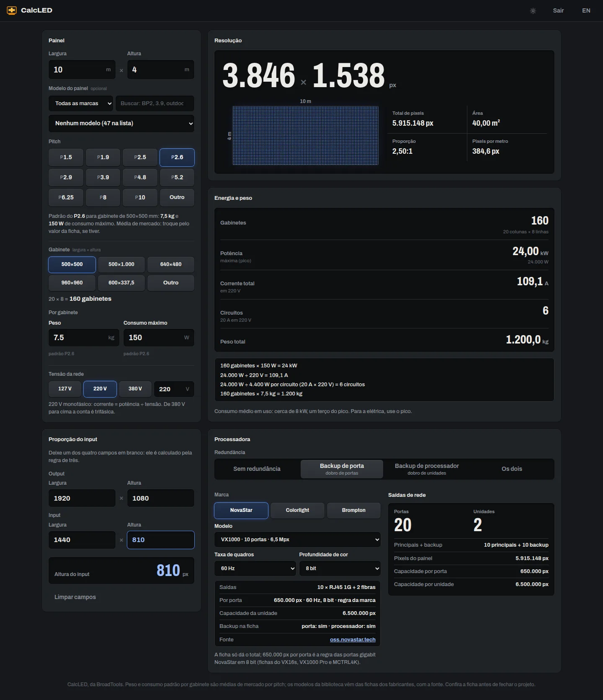
Task: Expand the Nenhum modelo list dropdown
Action: coord(121,124)
